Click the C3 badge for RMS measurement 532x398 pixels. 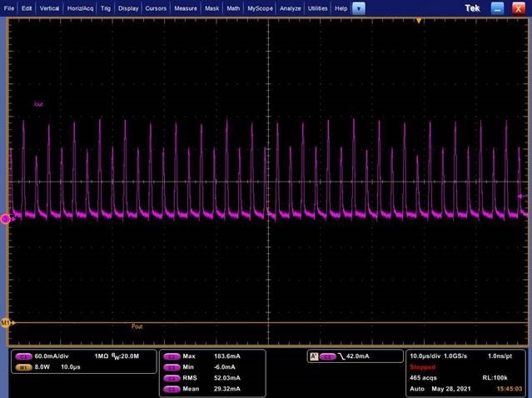coord(172,378)
